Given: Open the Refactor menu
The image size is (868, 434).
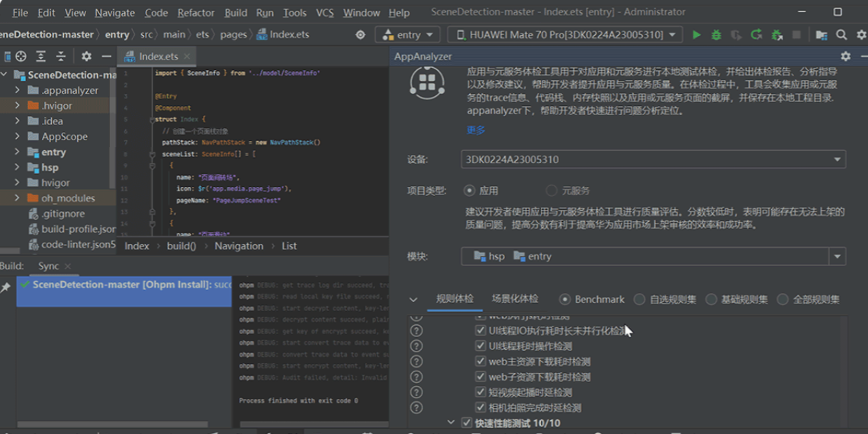Looking at the screenshot, I should tap(195, 13).
